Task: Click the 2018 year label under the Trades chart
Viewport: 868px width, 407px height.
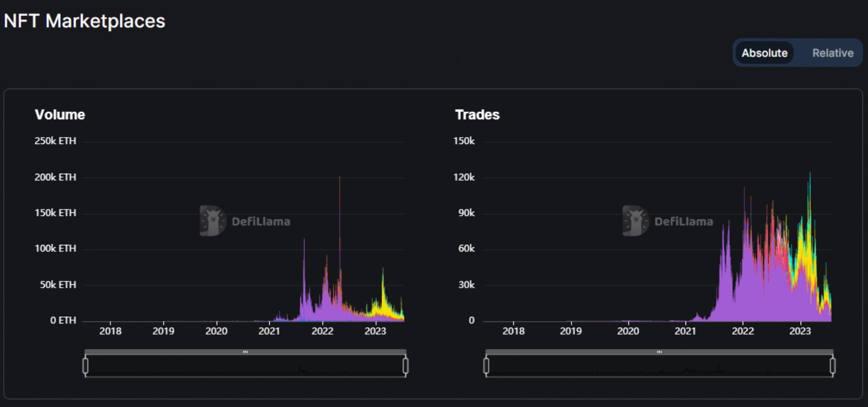Action: pyautogui.click(x=513, y=331)
